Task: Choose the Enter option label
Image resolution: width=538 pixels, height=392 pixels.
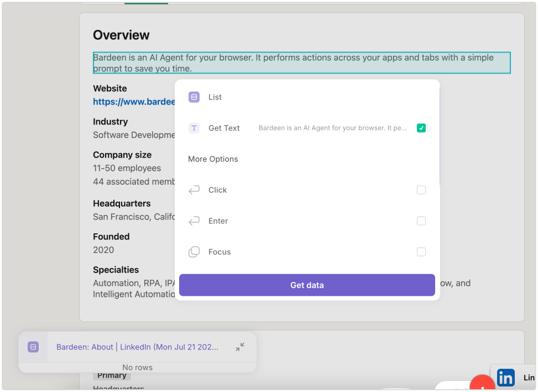Action: [x=218, y=221]
